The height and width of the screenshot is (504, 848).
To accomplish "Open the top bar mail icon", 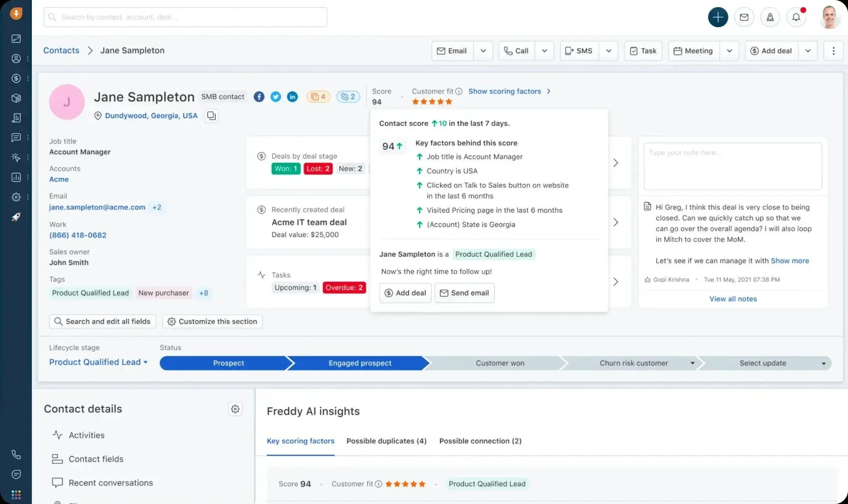I will [x=744, y=17].
